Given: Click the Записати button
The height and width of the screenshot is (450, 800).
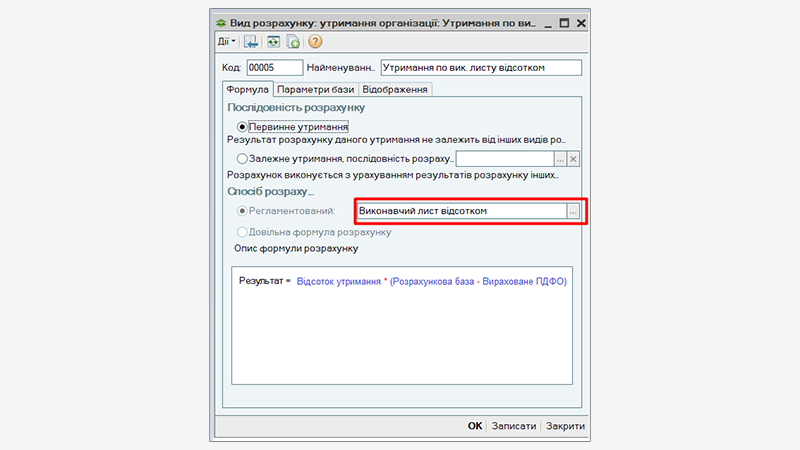Looking at the screenshot, I should coord(512,425).
